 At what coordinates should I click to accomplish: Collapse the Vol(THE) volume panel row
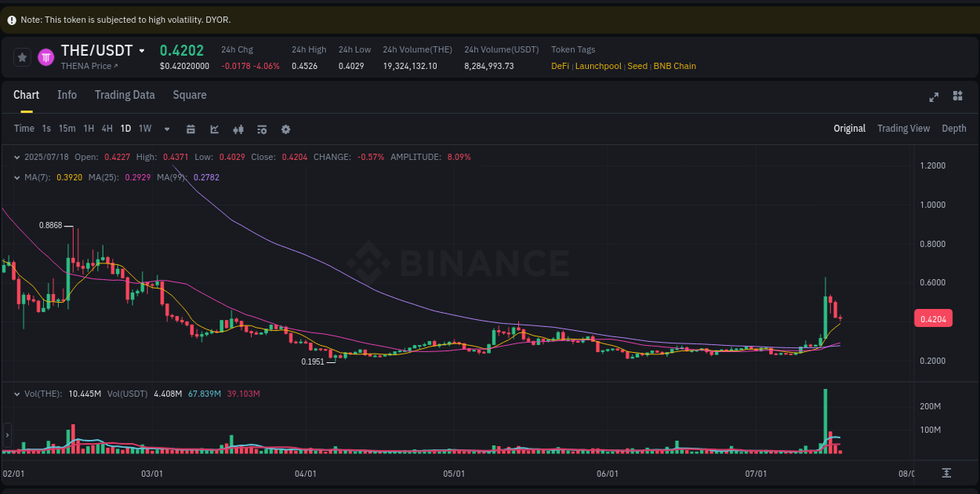click(16, 393)
